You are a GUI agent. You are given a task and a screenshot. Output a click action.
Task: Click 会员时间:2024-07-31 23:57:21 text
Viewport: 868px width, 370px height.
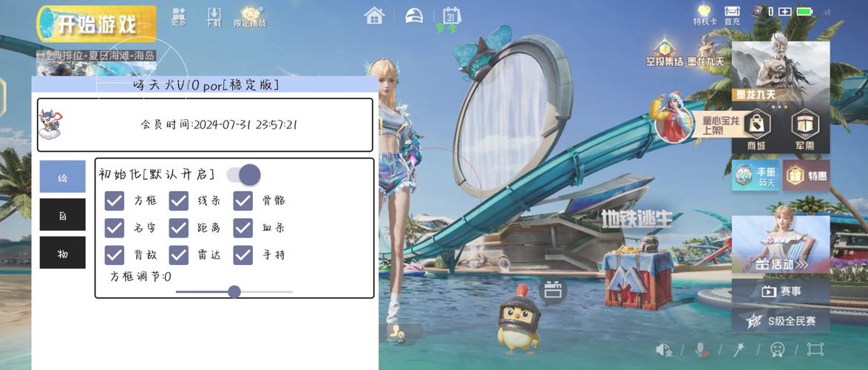click(x=219, y=124)
